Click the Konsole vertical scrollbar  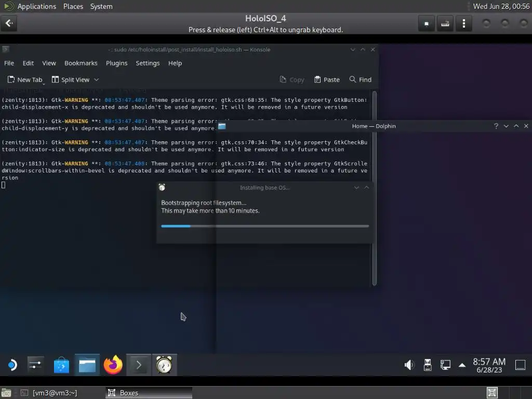point(374,188)
